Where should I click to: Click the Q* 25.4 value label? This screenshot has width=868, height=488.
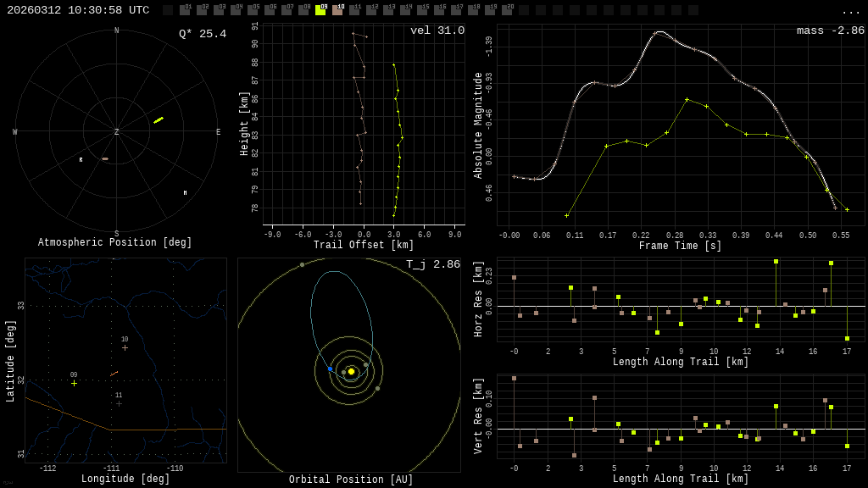202,34
